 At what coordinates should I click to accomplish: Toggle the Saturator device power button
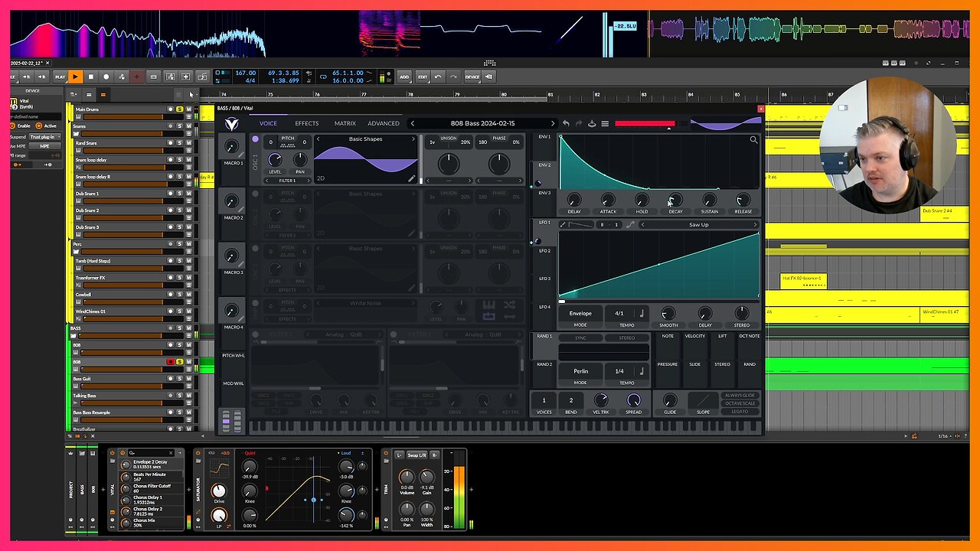pos(198,453)
